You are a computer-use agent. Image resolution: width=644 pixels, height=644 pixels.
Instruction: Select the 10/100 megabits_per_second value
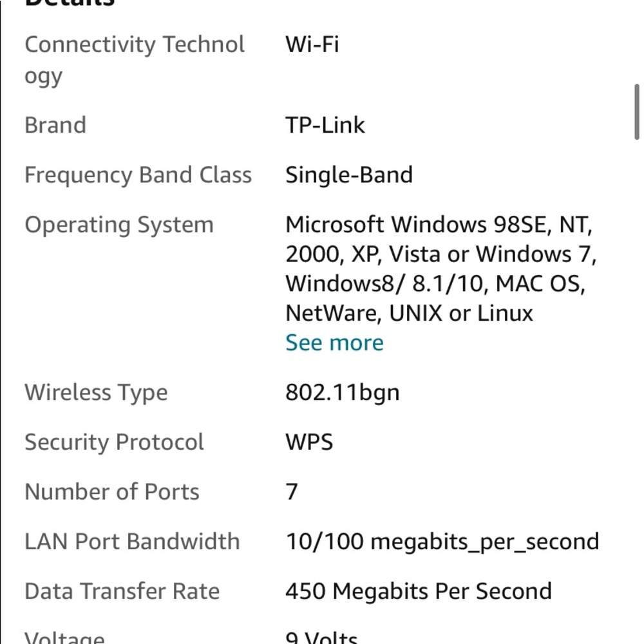[442, 541]
